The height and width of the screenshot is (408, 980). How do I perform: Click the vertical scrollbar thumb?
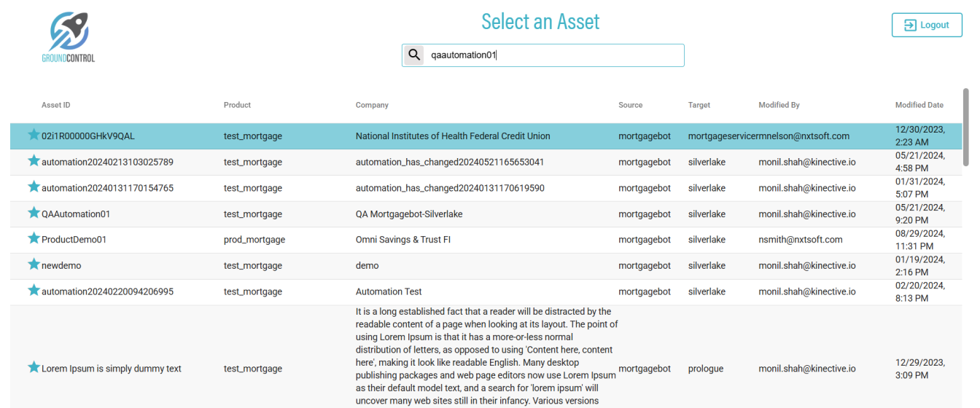966,127
